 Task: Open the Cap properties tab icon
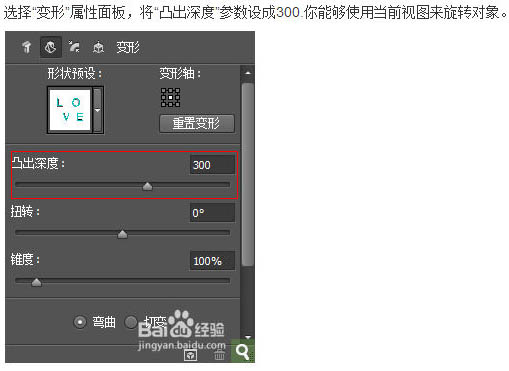coord(74,47)
